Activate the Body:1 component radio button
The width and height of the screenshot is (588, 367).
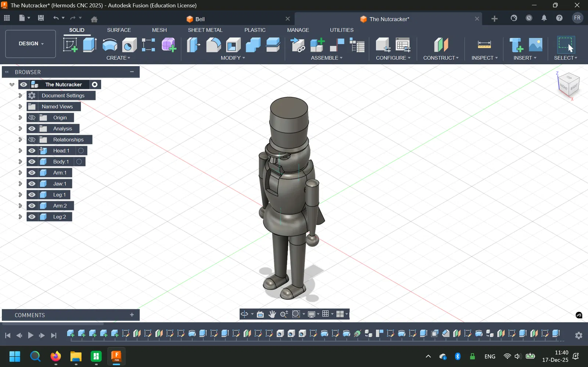coord(79,162)
